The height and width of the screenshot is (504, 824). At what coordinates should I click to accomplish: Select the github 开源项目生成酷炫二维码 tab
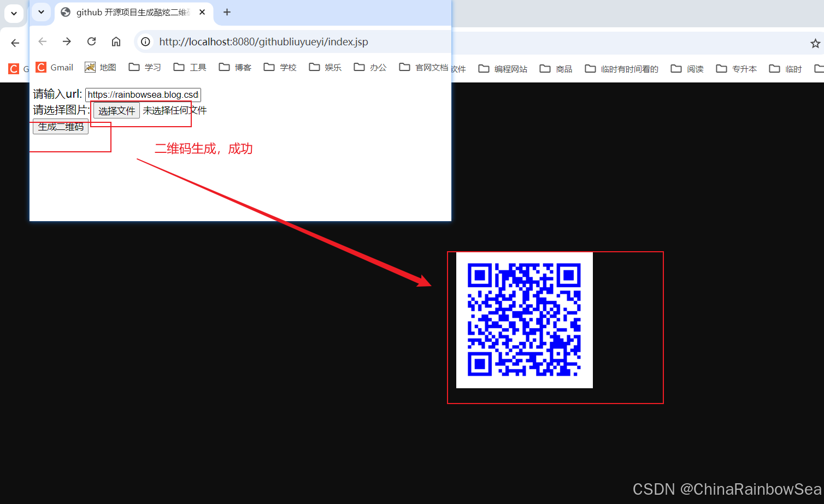(134, 13)
